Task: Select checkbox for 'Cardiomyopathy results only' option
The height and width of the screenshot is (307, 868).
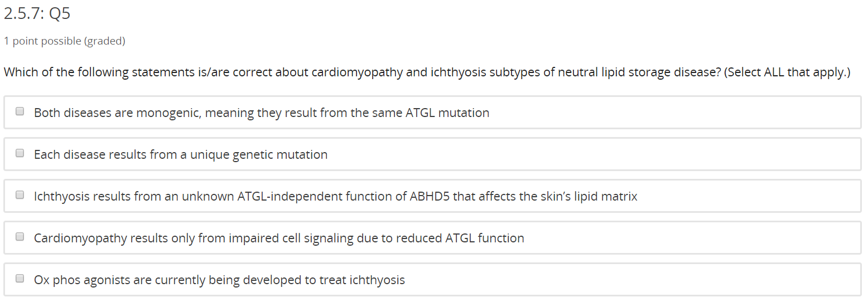Action: pyautogui.click(x=20, y=237)
